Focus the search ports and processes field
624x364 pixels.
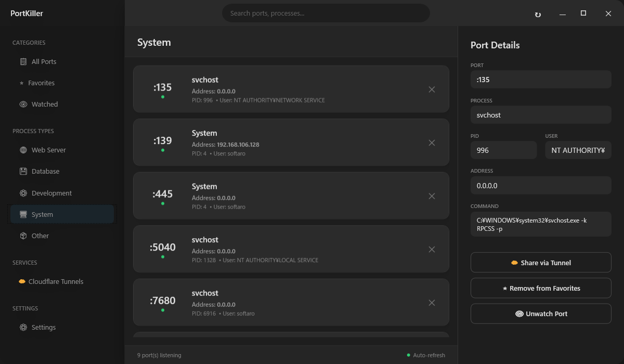tap(326, 13)
